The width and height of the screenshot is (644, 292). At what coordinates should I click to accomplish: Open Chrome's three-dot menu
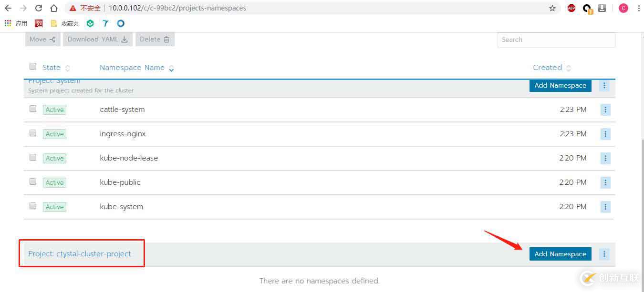(638, 8)
